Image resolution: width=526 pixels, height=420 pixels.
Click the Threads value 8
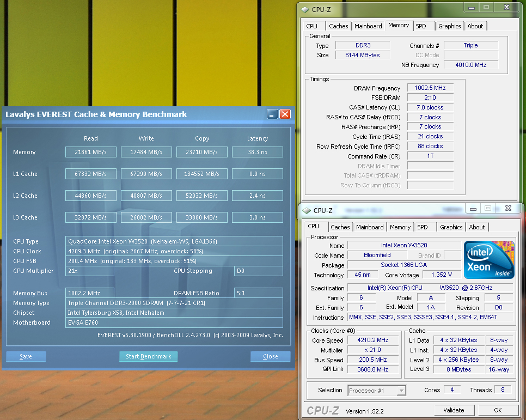pos(503,390)
